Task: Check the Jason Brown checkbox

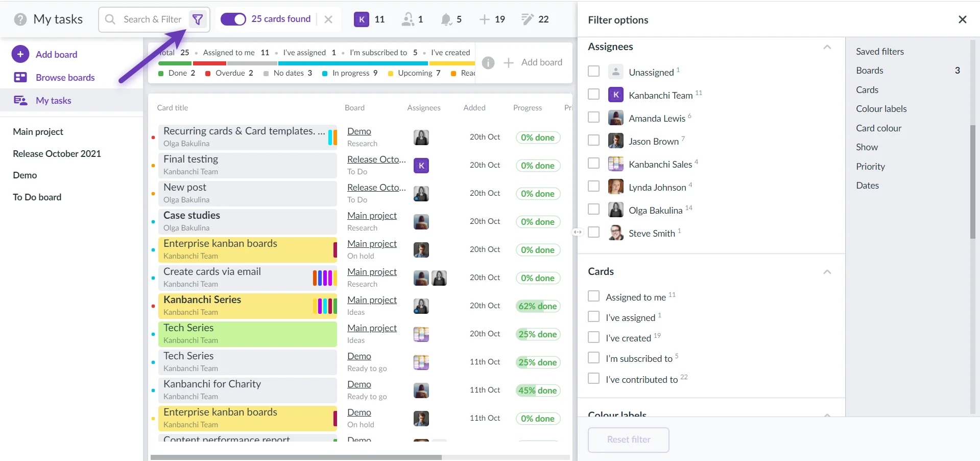Action: [593, 140]
